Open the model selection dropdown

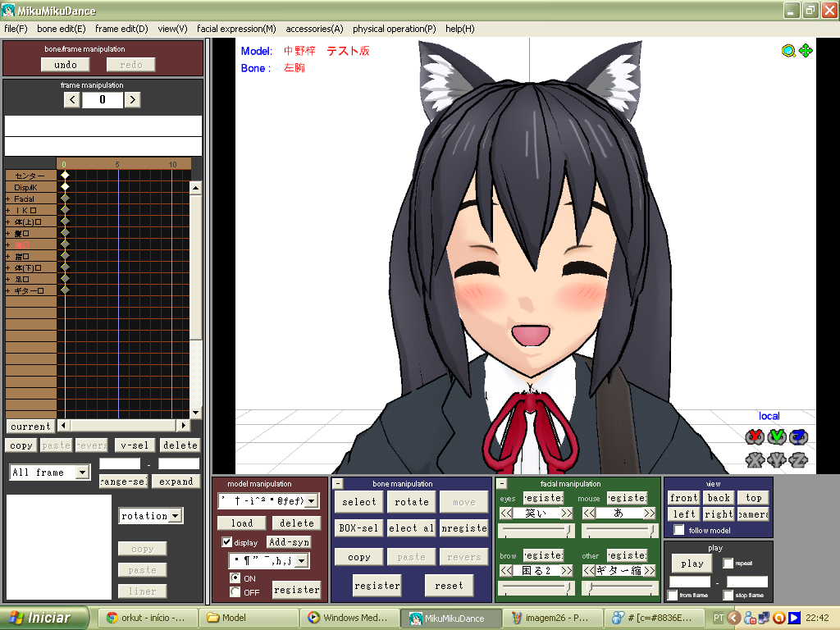point(311,501)
